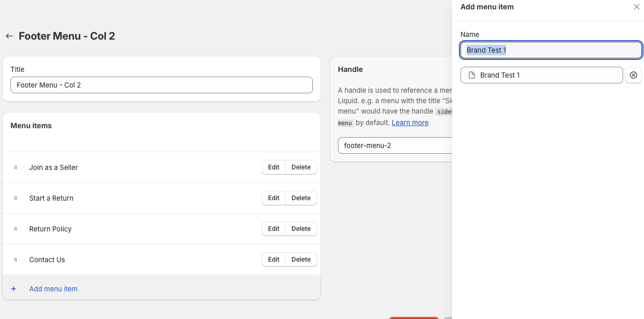
Task: Edit the Join as a Seller item
Action: pos(274,167)
